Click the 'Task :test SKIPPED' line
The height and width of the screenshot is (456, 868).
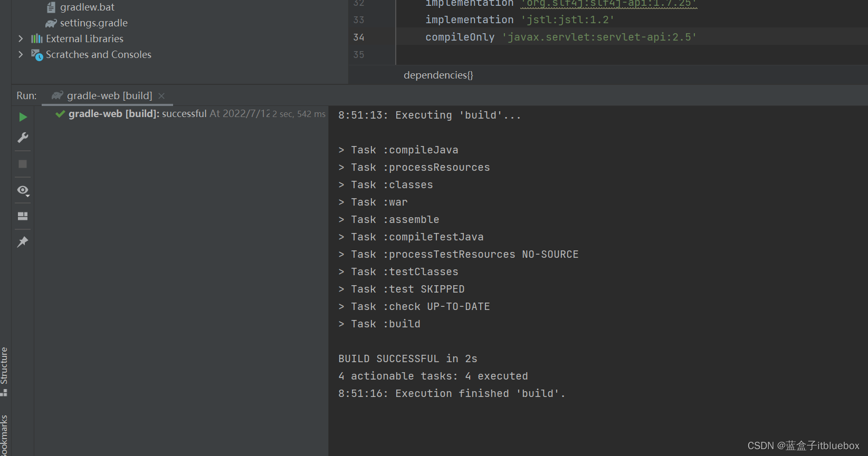tap(402, 289)
